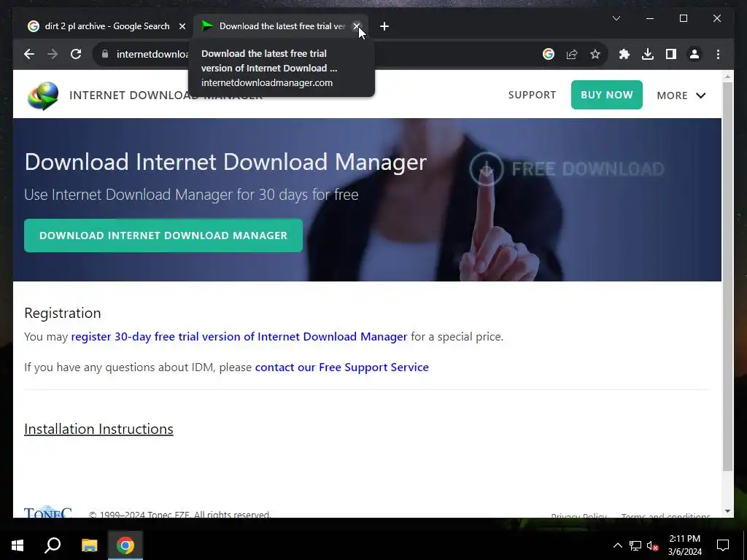Open the notification center icon

point(723,545)
